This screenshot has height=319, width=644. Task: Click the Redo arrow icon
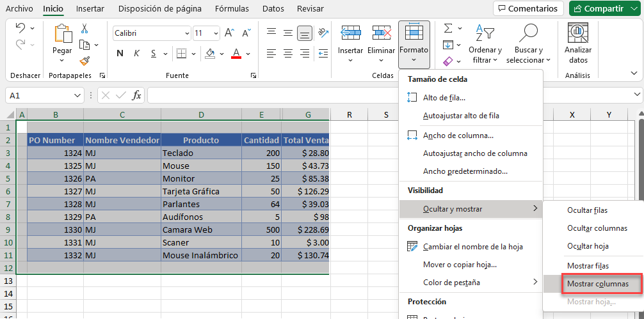pyautogui.click(x=20, y=44)
